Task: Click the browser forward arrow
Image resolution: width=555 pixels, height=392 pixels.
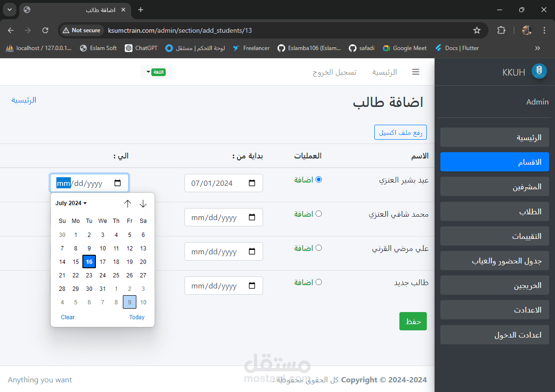Action: tap(28, 30)
